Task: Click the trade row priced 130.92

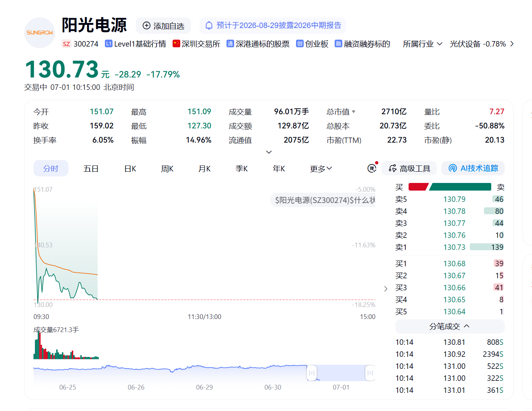Action: (x=450, y=354)
